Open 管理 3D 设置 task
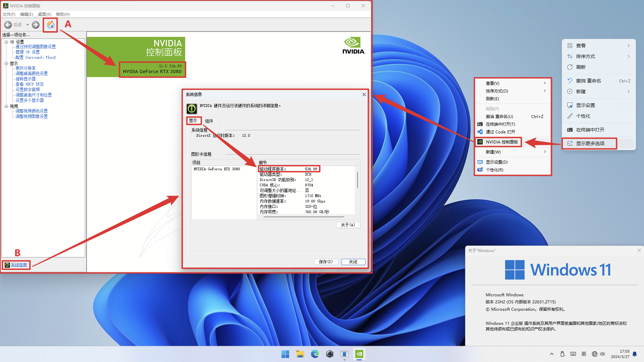The height and width of the screenshot is (362, 644). pos(28,52)
